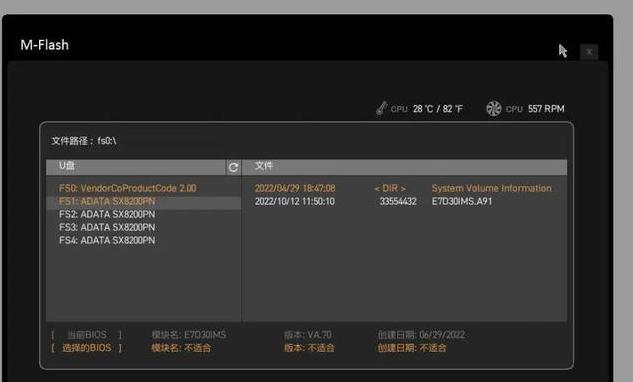Click the 当前BIOS label

(x=86, y=335)
